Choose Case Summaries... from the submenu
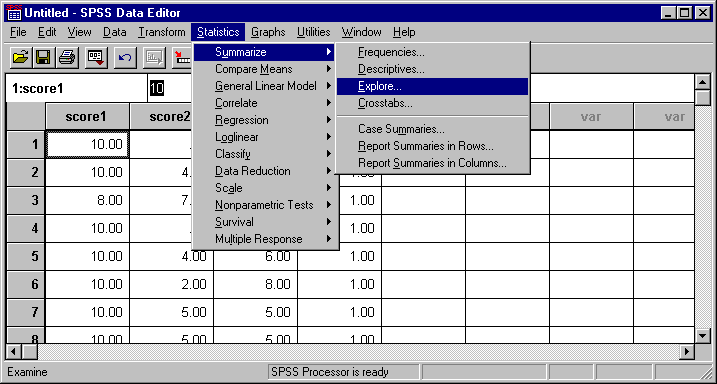Viewport: 717px width, 384px height. pyautogui.click(x=432, y=129)
